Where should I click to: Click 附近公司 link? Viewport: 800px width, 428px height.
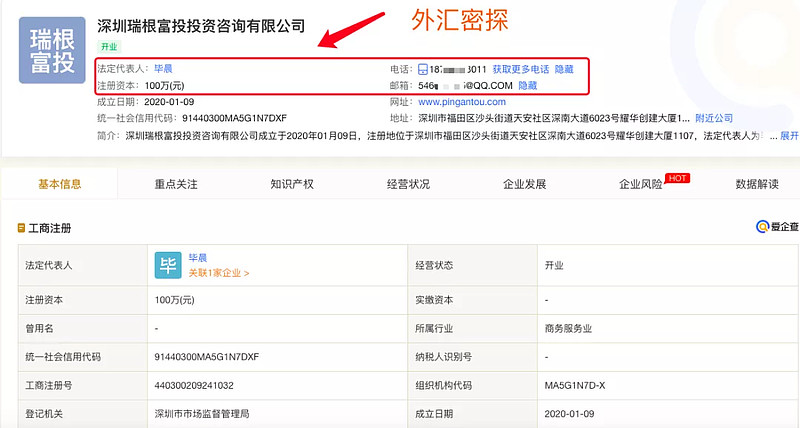click(x=714, y=118)
